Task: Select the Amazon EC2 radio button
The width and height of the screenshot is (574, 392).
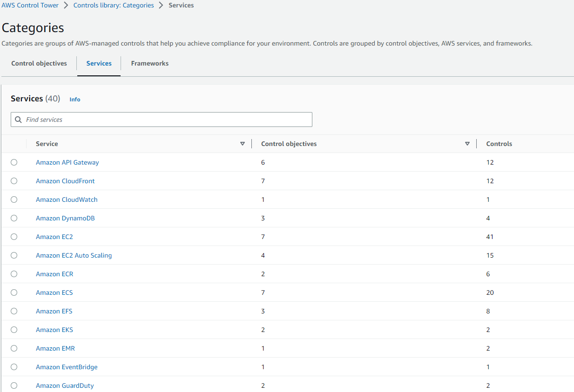Action: pyautogui.click(x=14, y=237)
